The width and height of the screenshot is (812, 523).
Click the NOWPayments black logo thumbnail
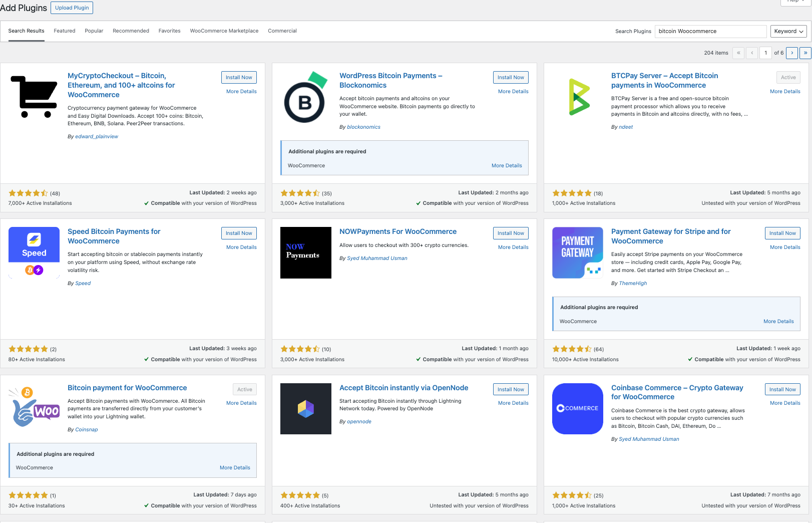point(306,252)
